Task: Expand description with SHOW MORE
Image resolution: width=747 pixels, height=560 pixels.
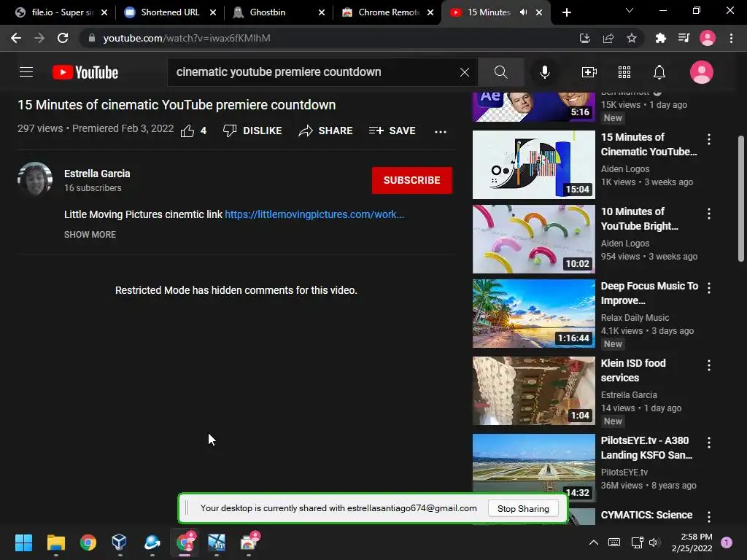Action: tap(90, 234)
